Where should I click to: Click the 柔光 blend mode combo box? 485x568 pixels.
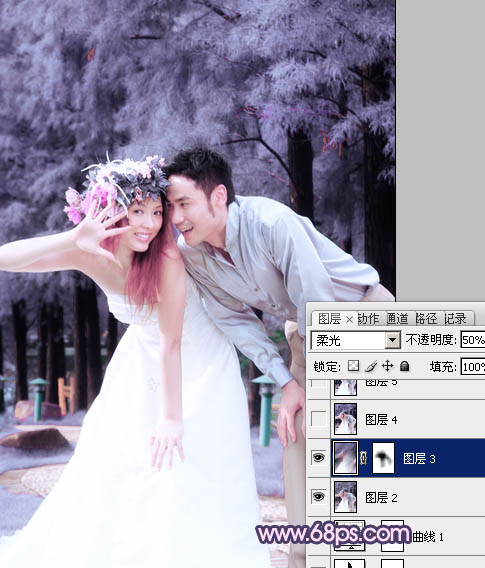pyautogui.click(x=355, y=340)
